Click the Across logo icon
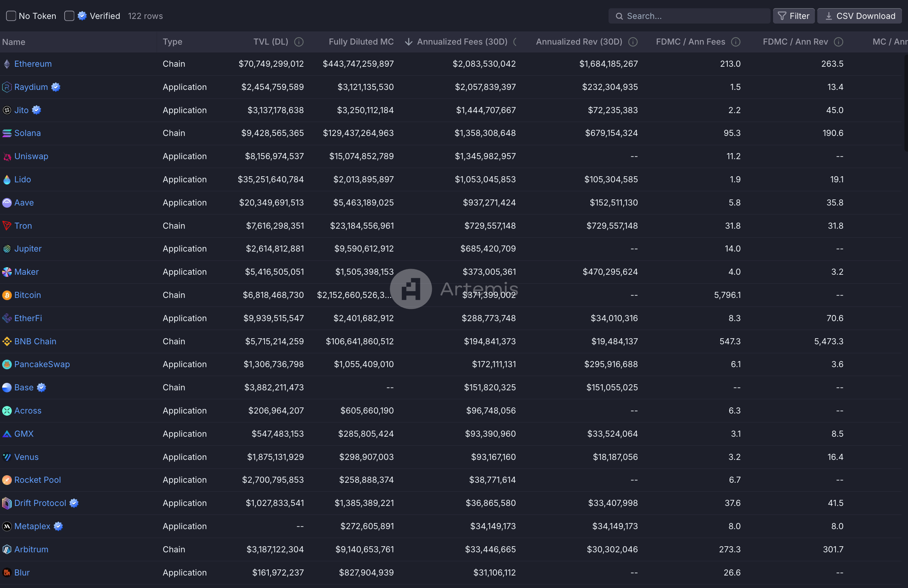This screenshot has width=908, height=588. (x=7, y=411)
